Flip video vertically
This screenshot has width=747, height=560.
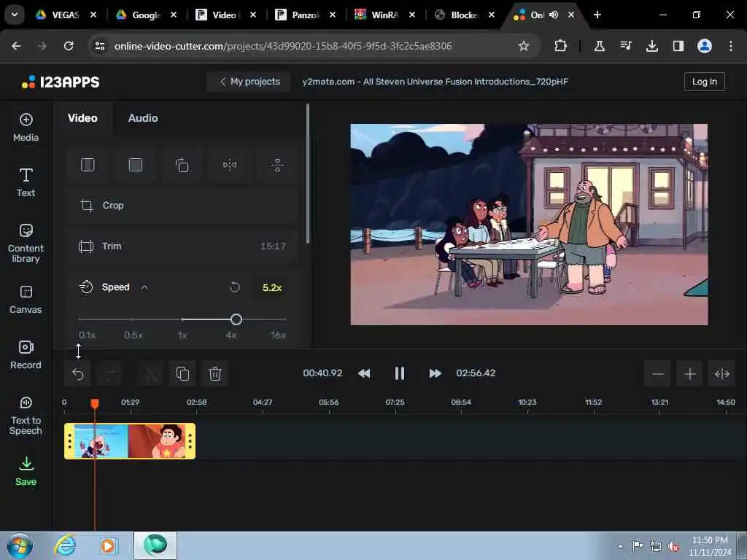[x=277, y=166]
